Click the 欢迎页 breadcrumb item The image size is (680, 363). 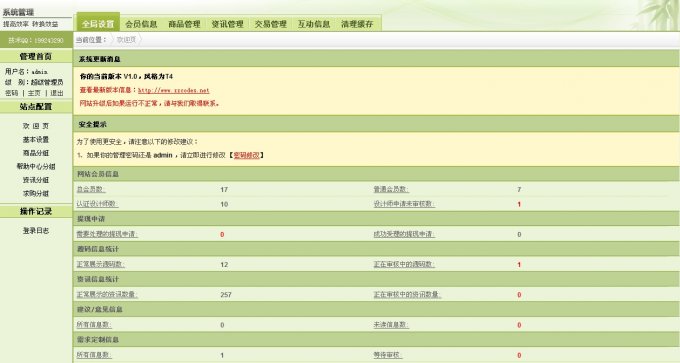[126, 40]
